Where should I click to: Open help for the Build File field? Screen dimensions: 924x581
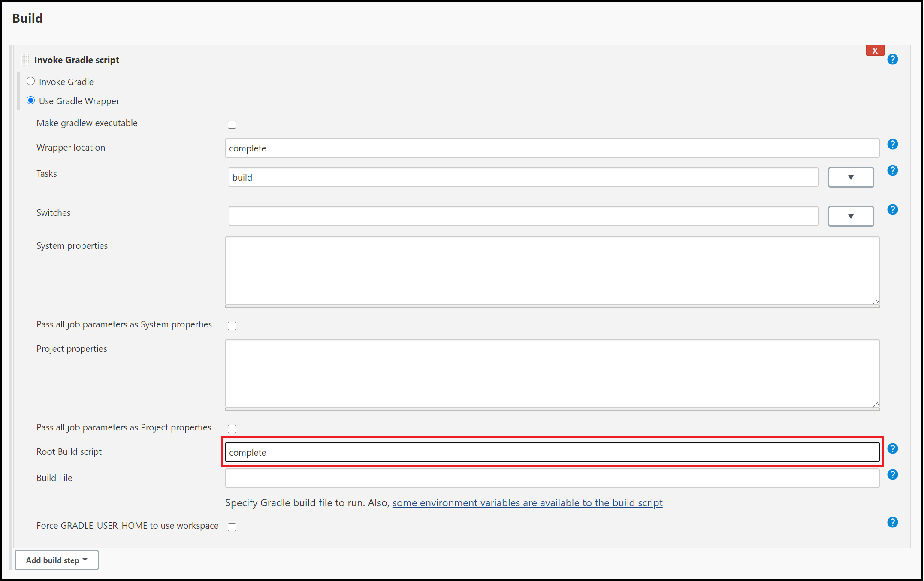(x=893, y=475)
